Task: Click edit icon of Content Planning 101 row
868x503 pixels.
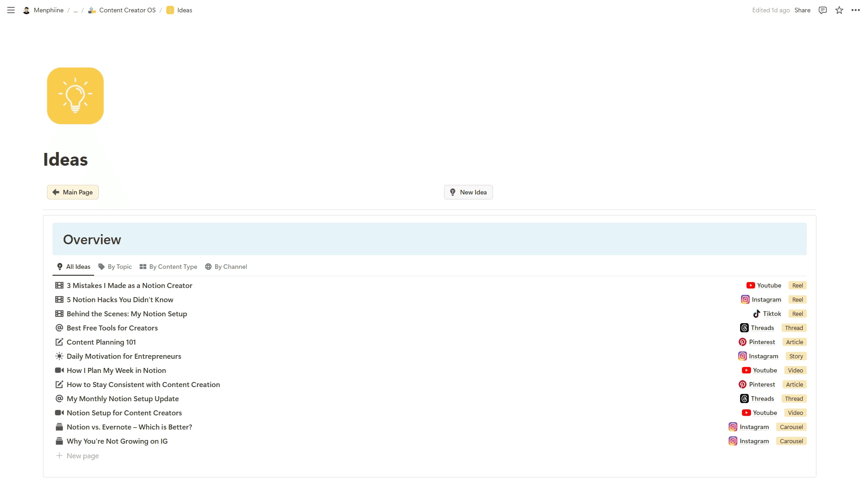Action: click(59, 342)
